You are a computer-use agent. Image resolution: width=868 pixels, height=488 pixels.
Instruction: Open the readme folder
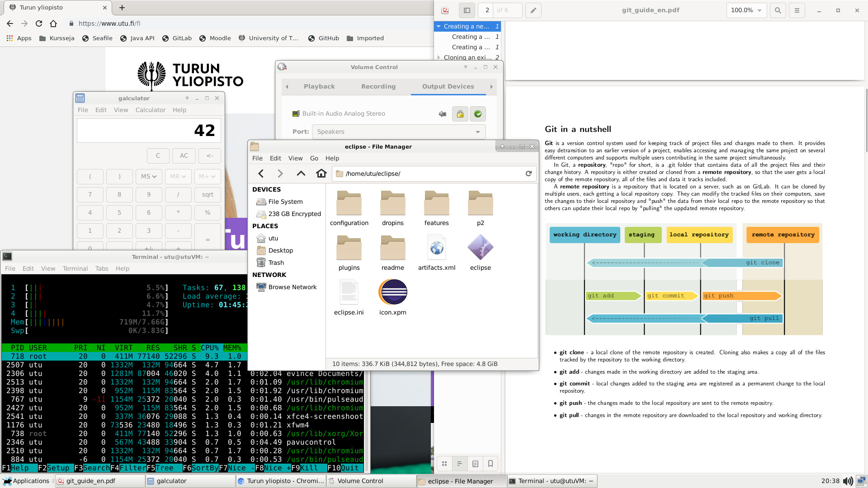(392, 253)
